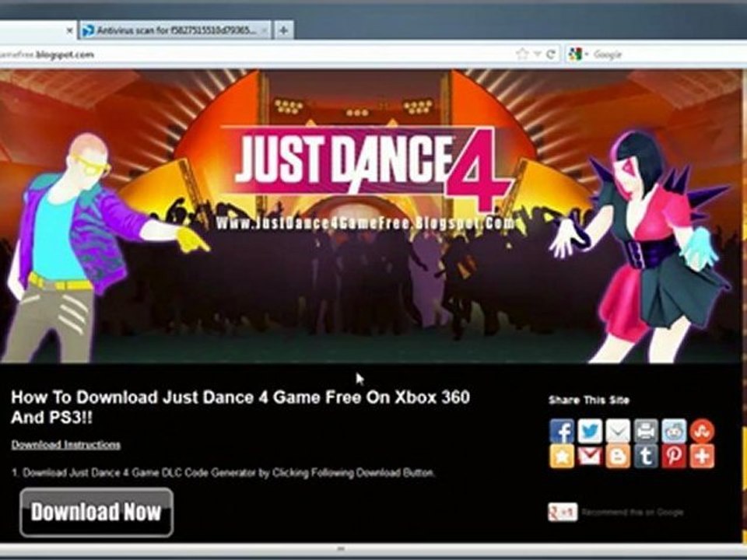Open a new browser tab
The height and width of the screenshot is (560, 747).
point(283,30)
